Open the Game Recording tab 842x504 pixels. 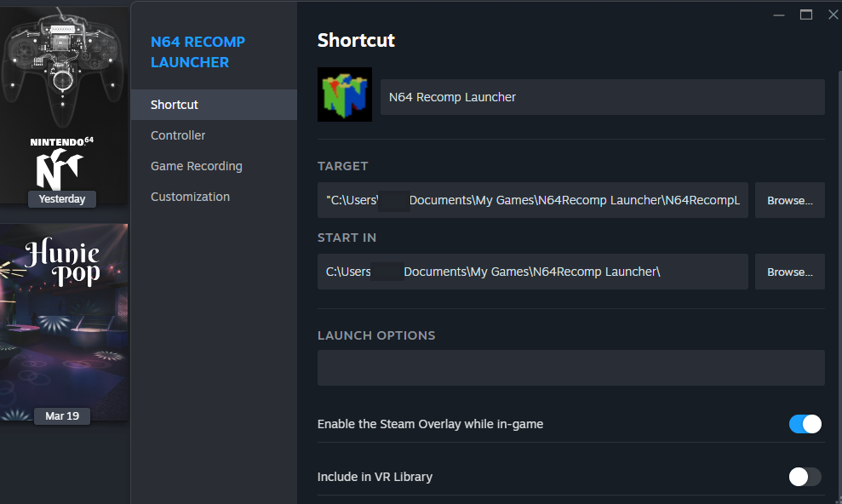coord(214,166)
